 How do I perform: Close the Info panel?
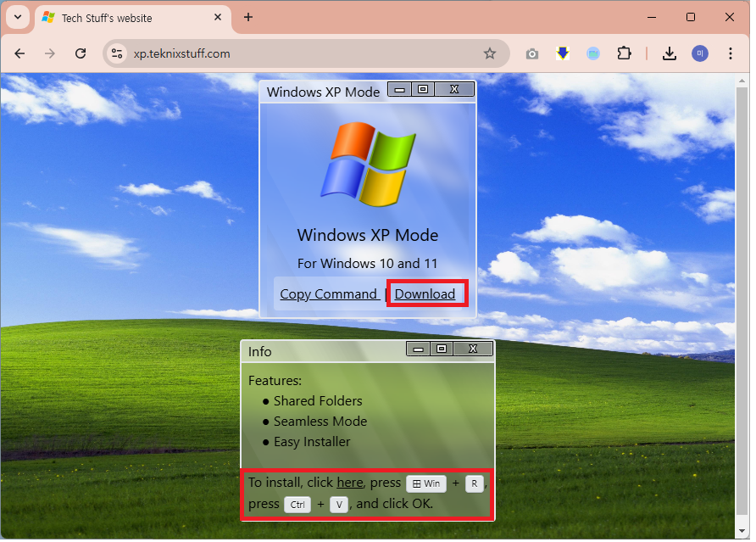click(473, 349)
